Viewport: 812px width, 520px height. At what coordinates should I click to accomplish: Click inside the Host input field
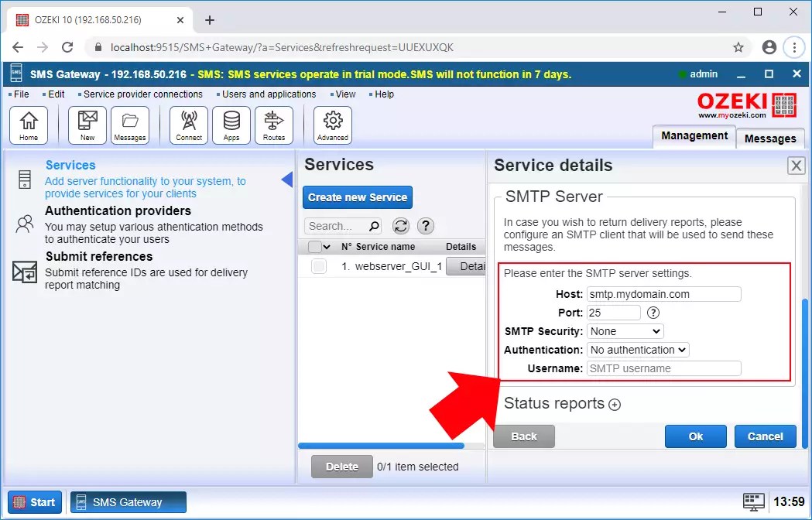[663, 294]
